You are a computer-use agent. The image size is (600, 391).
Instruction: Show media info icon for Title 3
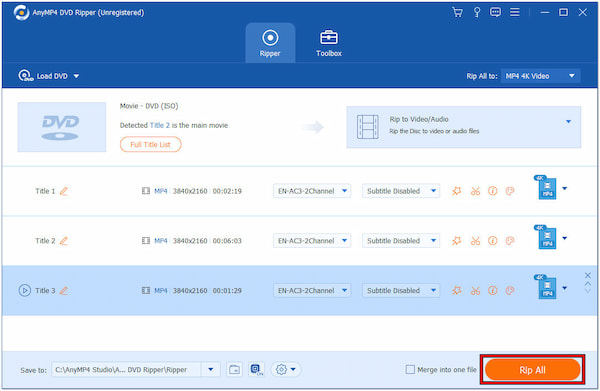click(x=492, y=290)
